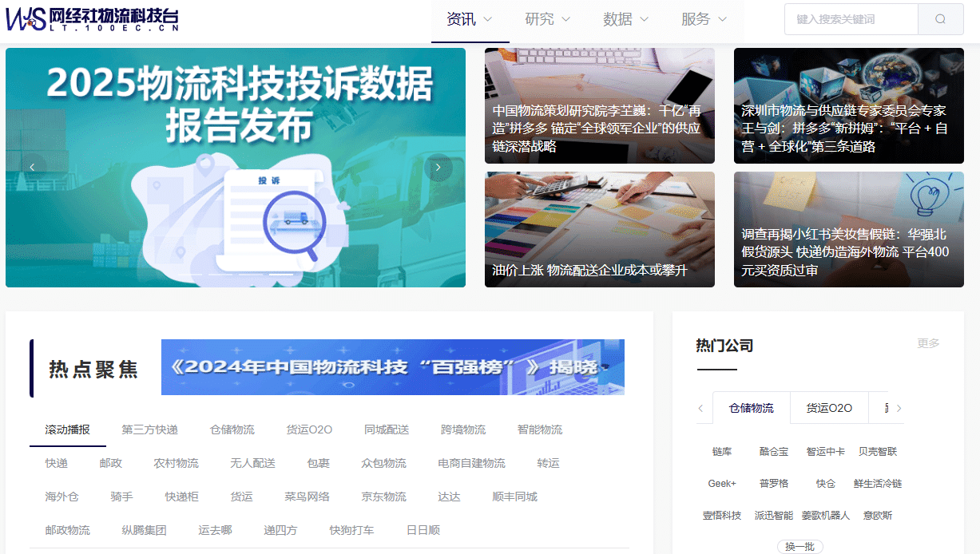Open company 贝壳智联
The width and height of the screenshot is (980, 554).
coord(878,452)
